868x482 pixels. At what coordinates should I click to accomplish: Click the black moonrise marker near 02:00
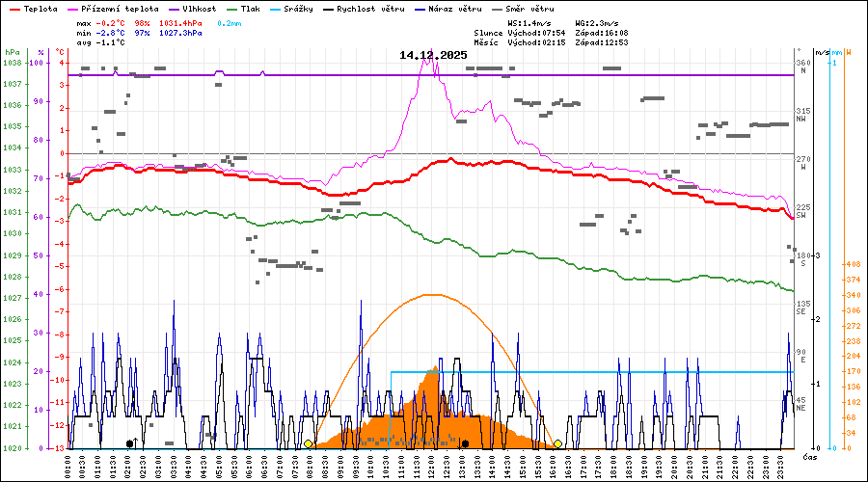pyautogui.click(x=130, y=443)
